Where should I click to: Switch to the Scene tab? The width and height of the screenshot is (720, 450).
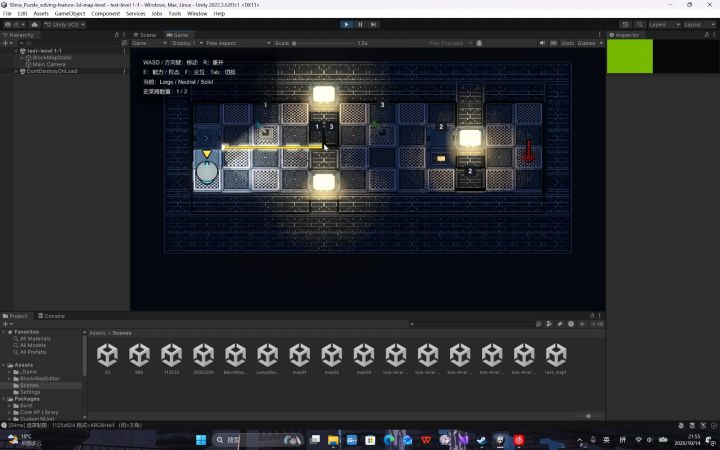point(145,35)
